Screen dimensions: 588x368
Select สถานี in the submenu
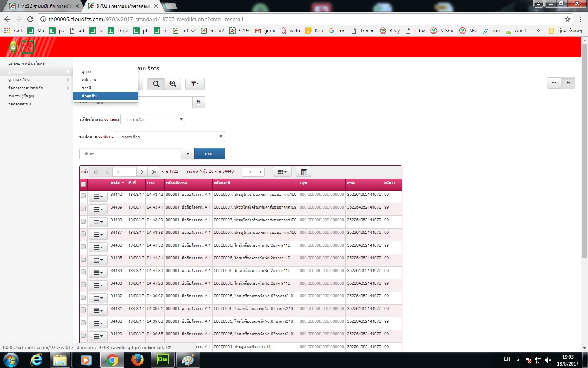[x=106, y=88]
